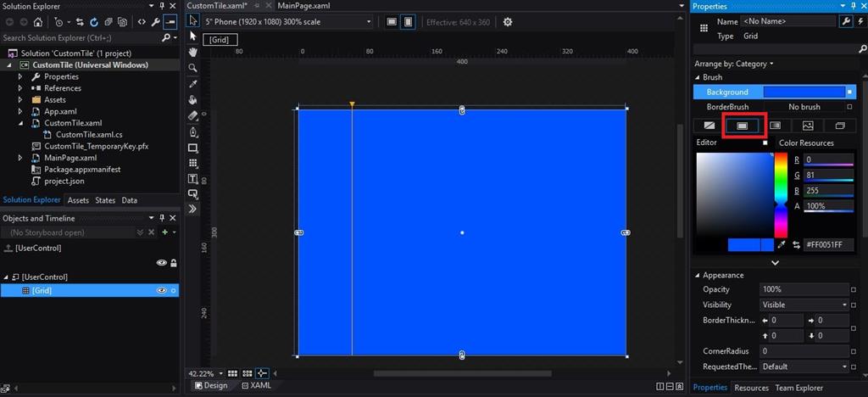Collapse the Brush category in Properties
Screen dimensions: 868x397
tap(697, 77)
